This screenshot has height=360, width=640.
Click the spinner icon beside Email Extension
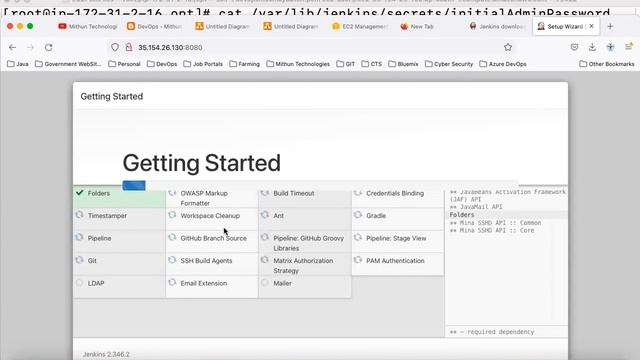(x=172, y=282)
